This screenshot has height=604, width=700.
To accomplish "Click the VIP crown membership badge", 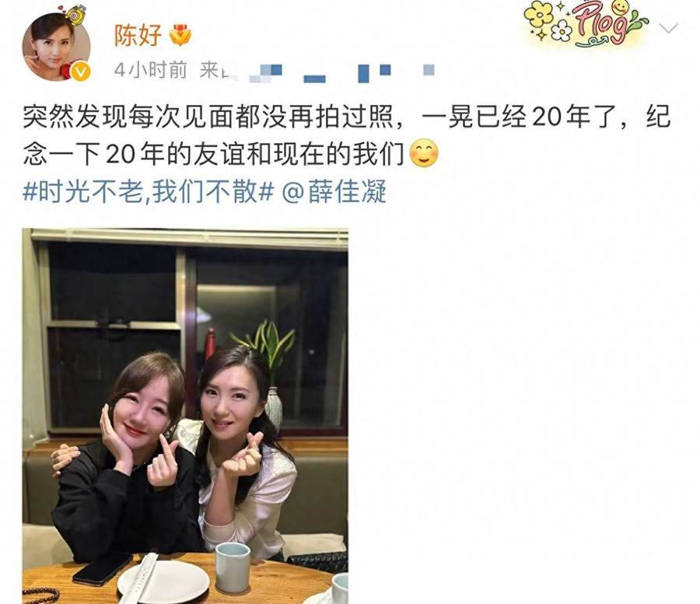I will point(180,35).
